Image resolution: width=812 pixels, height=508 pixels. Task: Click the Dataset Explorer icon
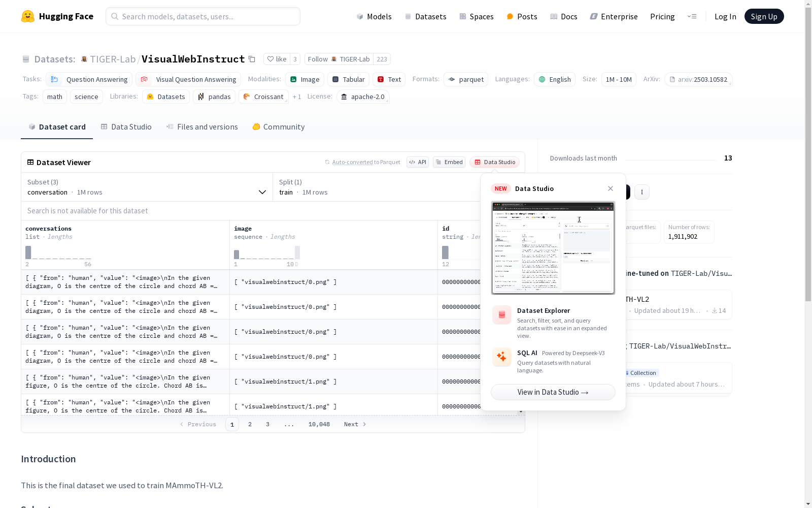502,315
